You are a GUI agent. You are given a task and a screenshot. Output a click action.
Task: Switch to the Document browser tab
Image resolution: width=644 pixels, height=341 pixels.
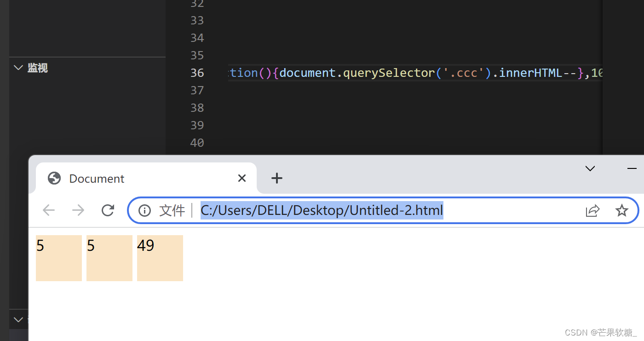146,178
